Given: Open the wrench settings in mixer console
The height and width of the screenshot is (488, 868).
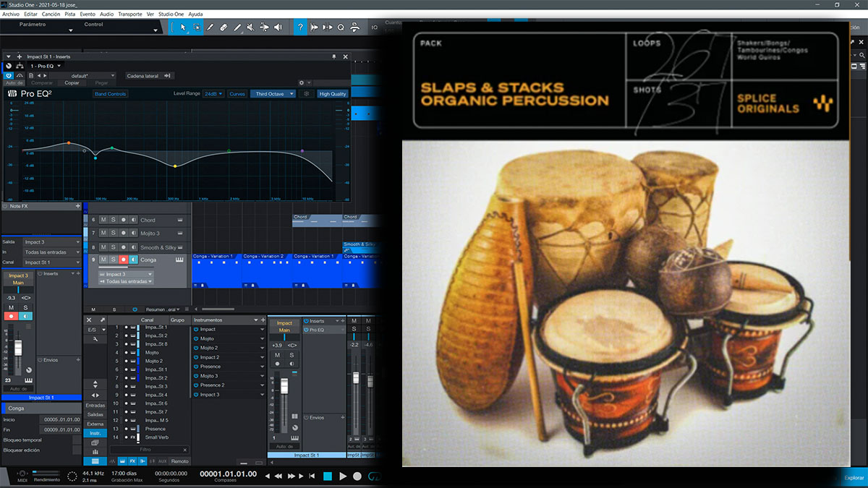Looking at the screenshot, I should (x=95, y=339).
